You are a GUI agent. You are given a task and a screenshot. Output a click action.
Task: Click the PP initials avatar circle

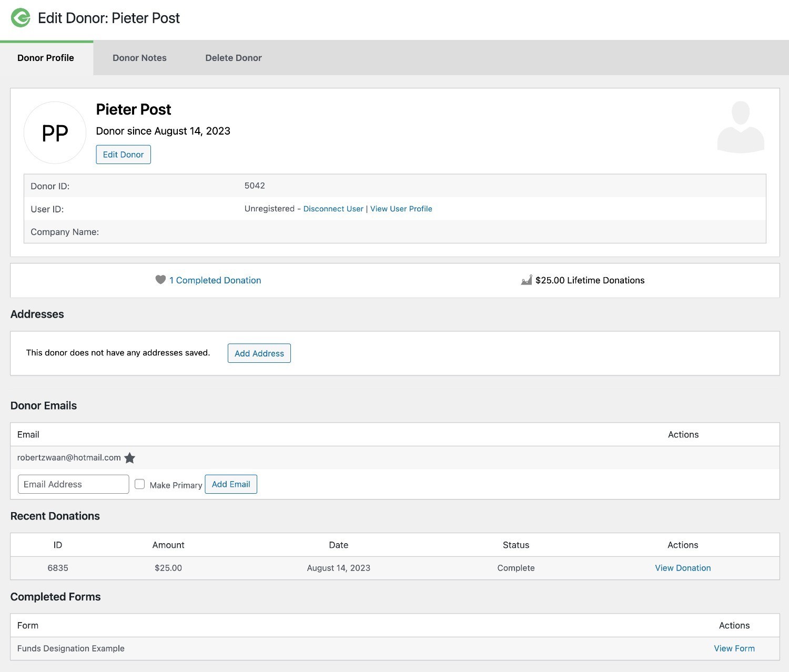[55, 133]
